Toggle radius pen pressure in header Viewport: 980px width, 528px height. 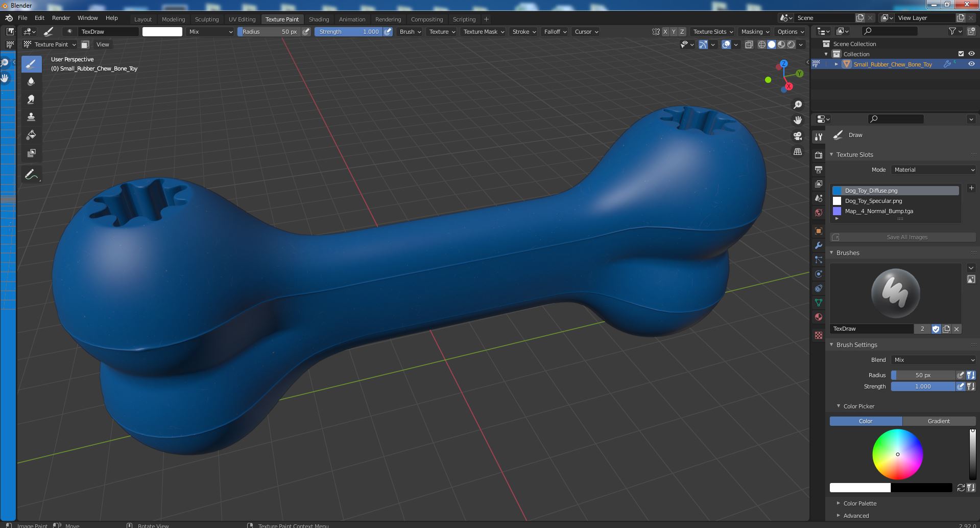306,32
